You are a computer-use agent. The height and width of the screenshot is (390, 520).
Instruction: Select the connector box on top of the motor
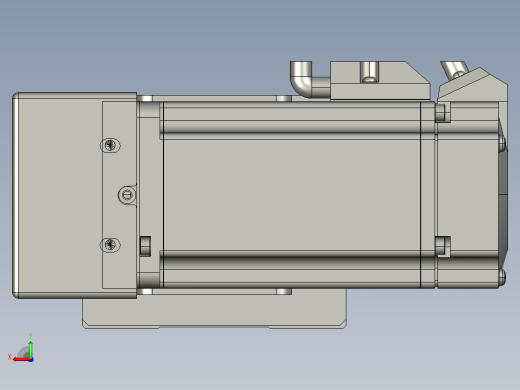380,80
